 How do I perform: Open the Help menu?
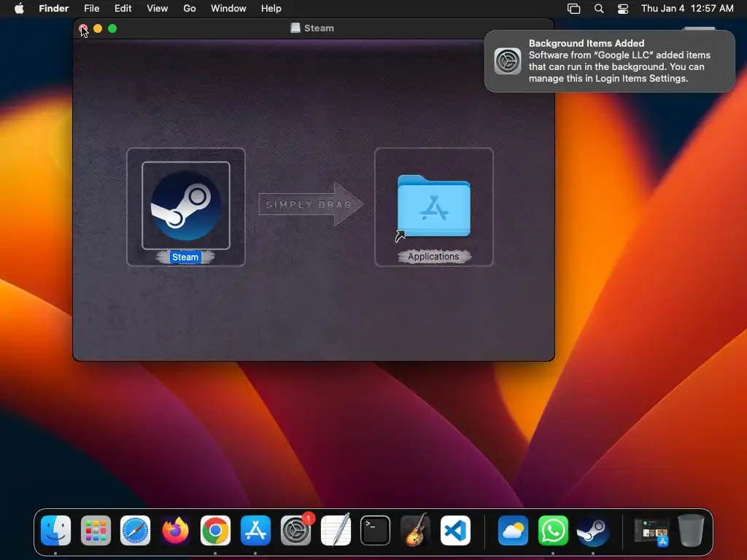tap(271, 9)
